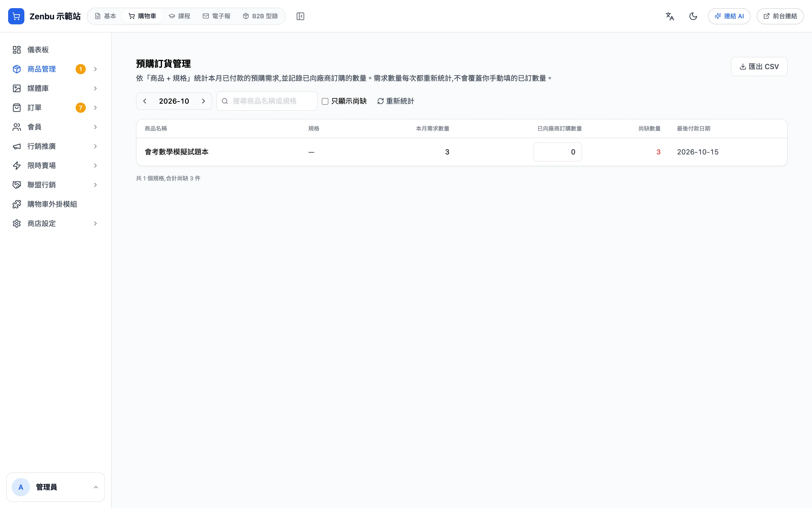Expand the 會員 submenu chevron
This screenshot has height=508, width=812.
(95, 127)
